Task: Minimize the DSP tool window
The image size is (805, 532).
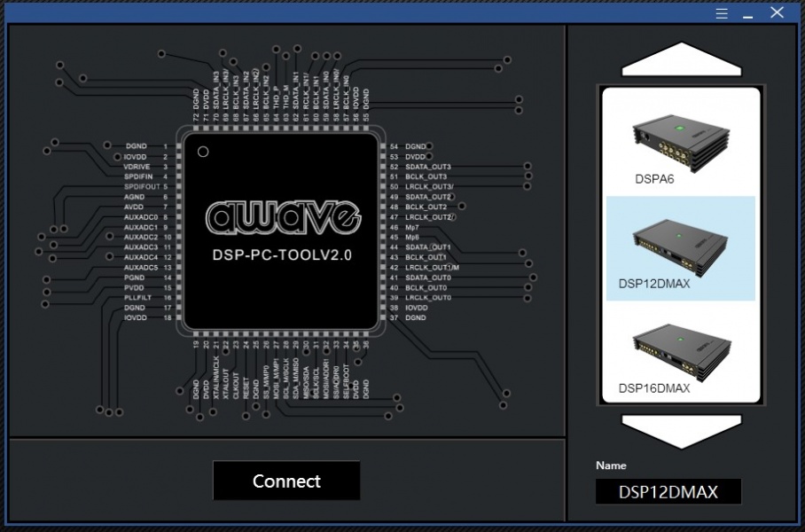Action: click(748, 17)
